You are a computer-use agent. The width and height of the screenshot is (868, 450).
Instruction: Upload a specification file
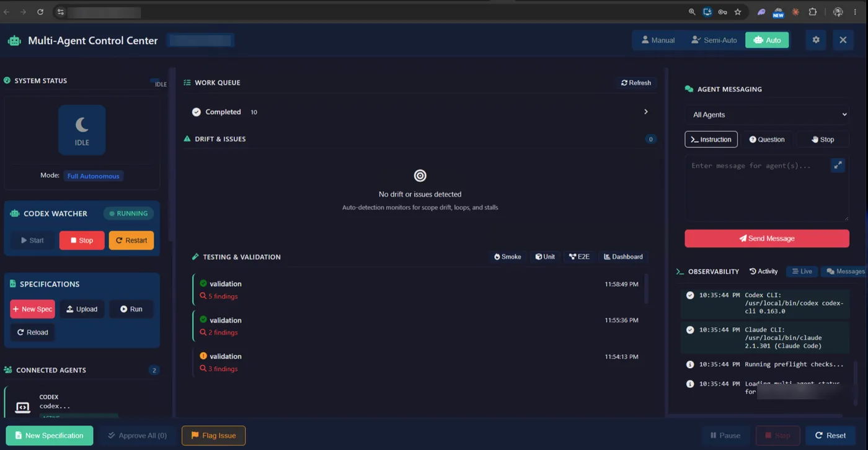tap(82, 309)
